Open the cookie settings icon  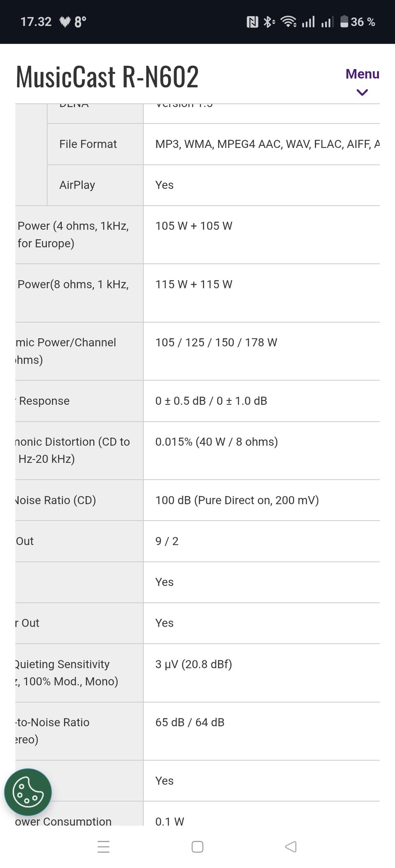coord(28,792)
